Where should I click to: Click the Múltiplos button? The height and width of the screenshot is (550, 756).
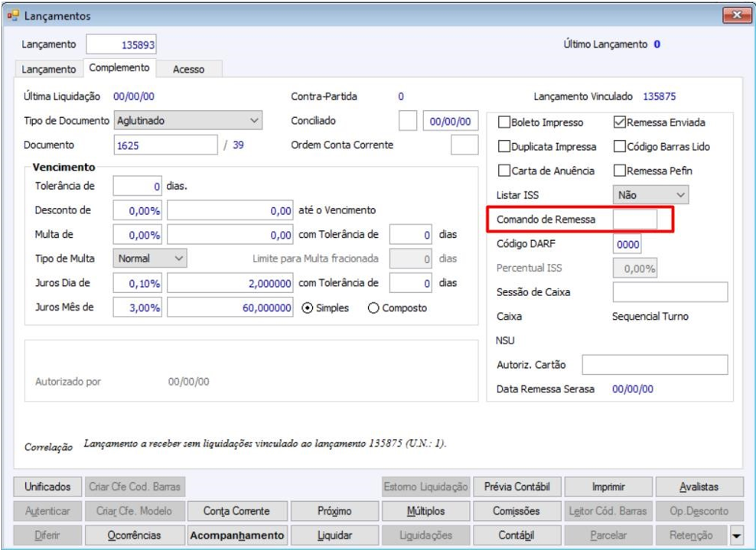tap(425, 511)
